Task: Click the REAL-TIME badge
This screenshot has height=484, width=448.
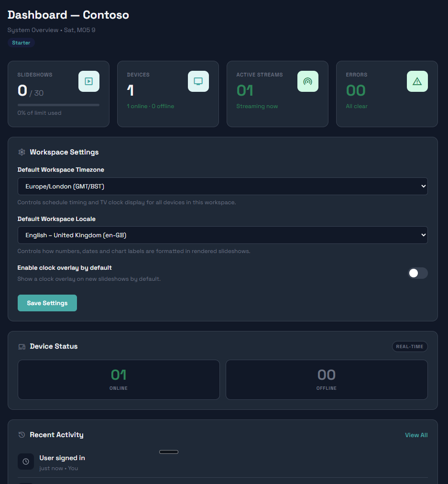Action: pyautogui.click(x=410, y=347)
